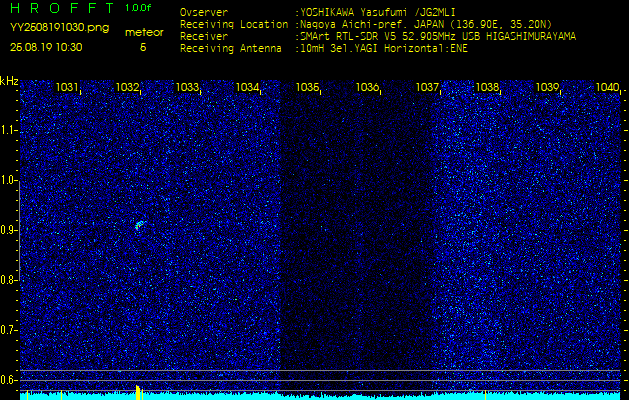
Task: Select the file name YY2508191030.png
Action: pos(59,28)
